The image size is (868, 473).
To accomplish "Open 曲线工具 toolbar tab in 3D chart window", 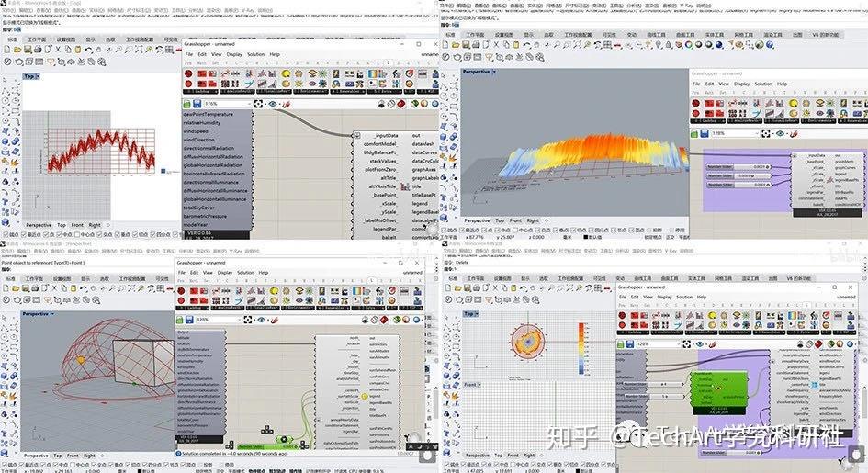I will pyautogui.click(x=656, y=34).
